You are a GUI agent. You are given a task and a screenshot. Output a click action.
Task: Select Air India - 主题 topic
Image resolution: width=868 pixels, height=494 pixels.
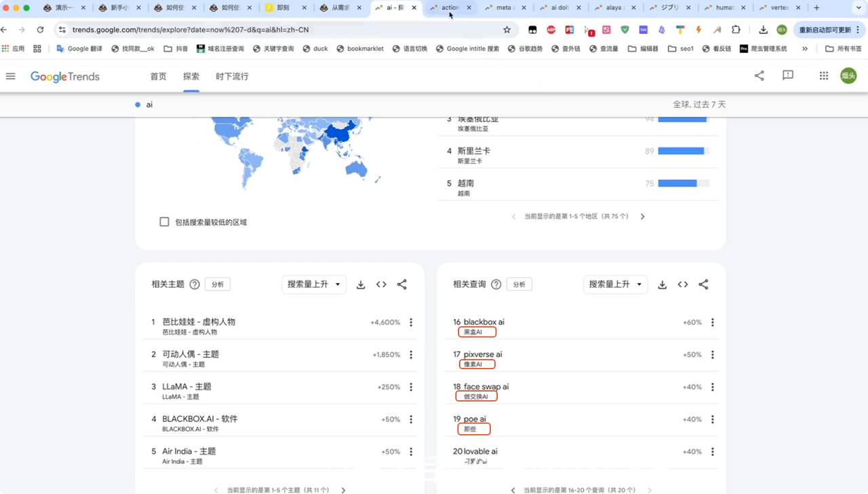tap(189, 451)
